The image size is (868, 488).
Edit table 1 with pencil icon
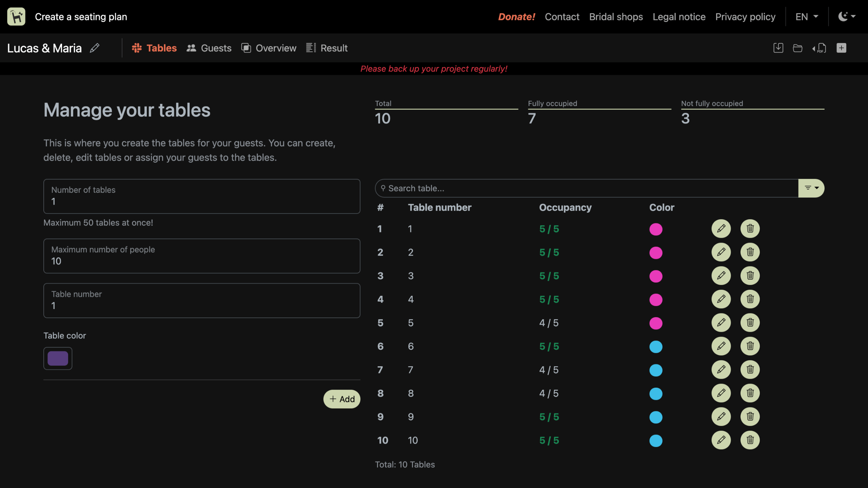[x=721, y=229]
